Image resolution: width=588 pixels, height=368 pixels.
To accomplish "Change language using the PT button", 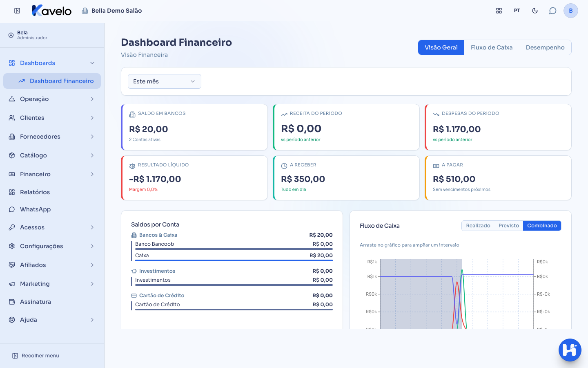I will click(517, 11).
